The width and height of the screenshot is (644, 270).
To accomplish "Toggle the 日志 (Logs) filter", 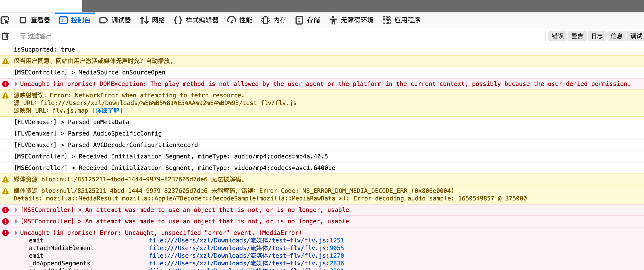I will (597, 36).
